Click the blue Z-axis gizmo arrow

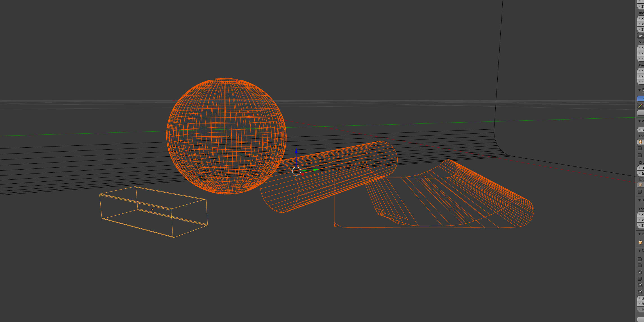(296, 151)
